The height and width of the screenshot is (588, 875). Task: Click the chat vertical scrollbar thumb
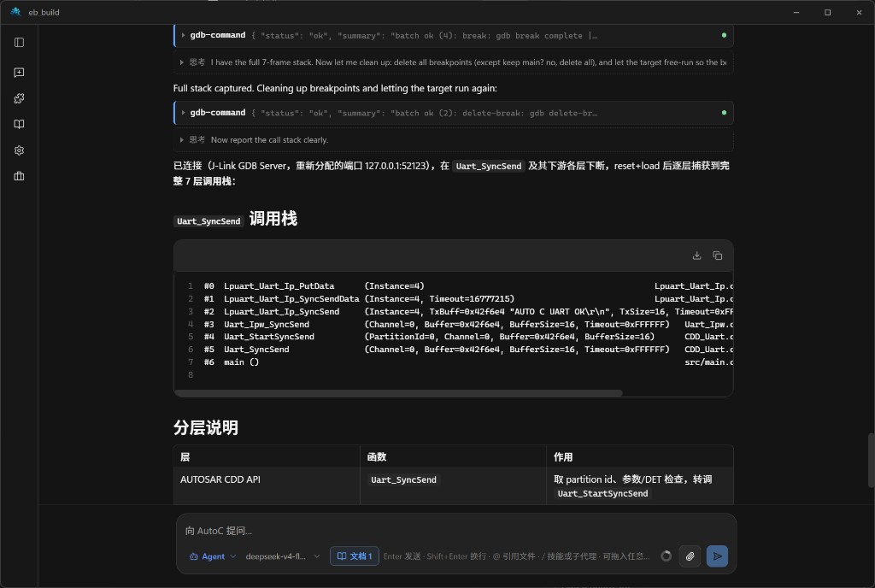[x=871, y=461]
